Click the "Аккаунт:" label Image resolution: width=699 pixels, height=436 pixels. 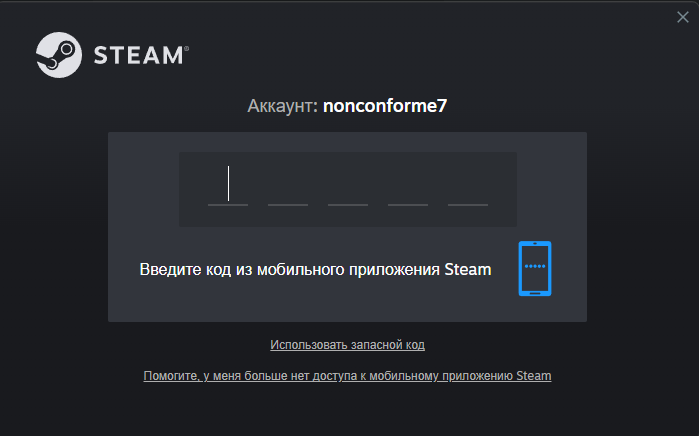pyautogui.click(x=283, y=105)
